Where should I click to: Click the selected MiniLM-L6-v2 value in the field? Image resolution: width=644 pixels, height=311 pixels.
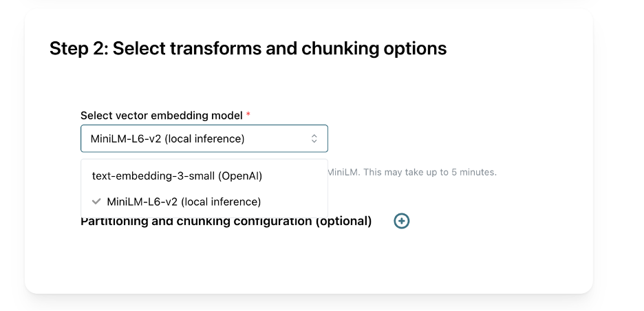tap(167, 138)
